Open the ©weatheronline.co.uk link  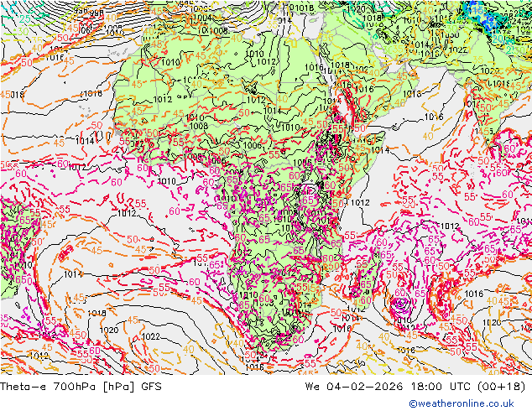point(462,403)
